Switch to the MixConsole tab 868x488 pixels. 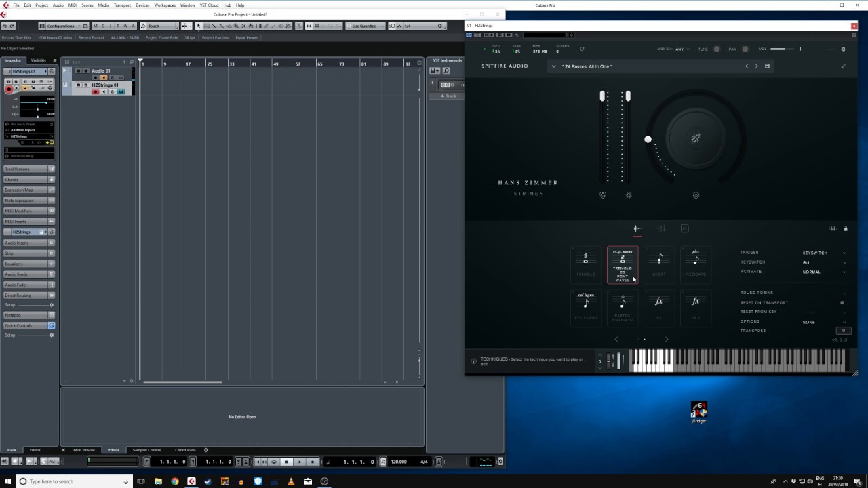84,450
